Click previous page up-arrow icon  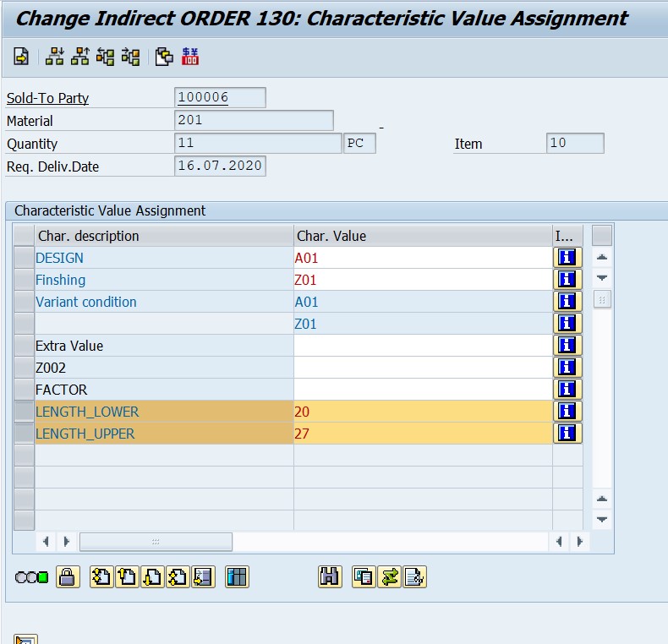point(127,577)
